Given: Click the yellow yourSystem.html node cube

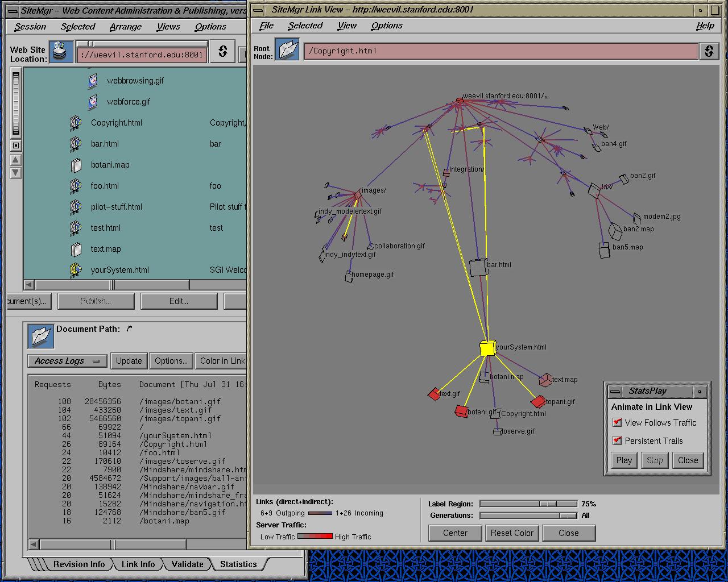Looking at the screenshot, I should 487,348.
